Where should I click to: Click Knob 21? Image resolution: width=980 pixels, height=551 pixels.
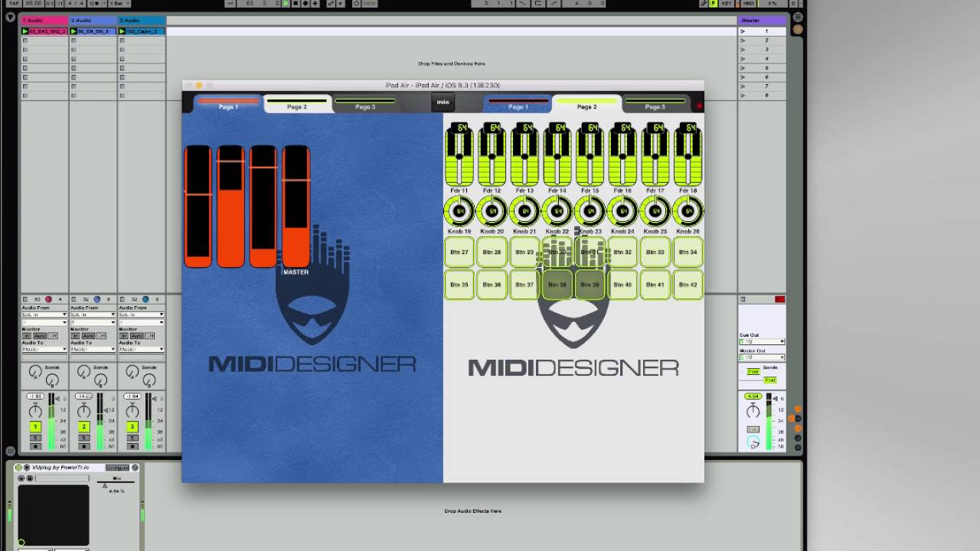point(524,211)
